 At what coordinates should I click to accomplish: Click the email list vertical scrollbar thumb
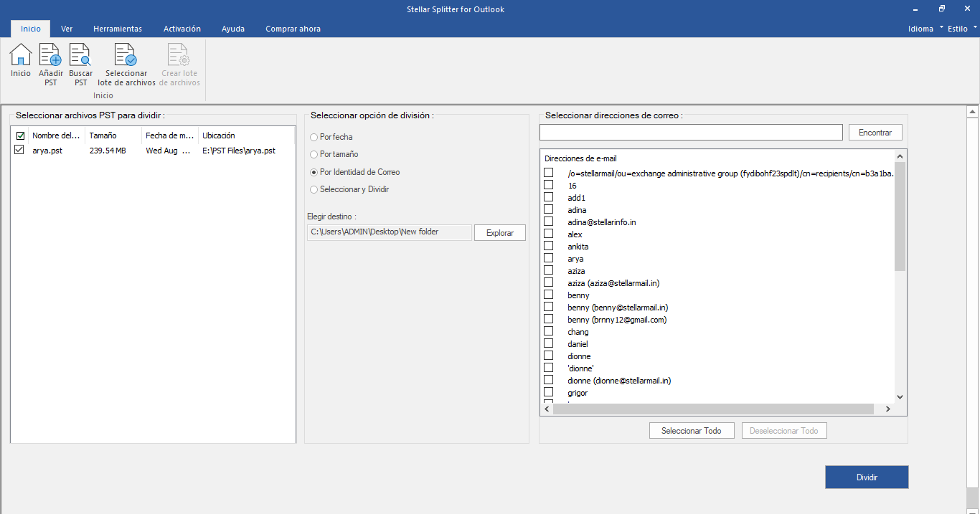pos(900,216)
